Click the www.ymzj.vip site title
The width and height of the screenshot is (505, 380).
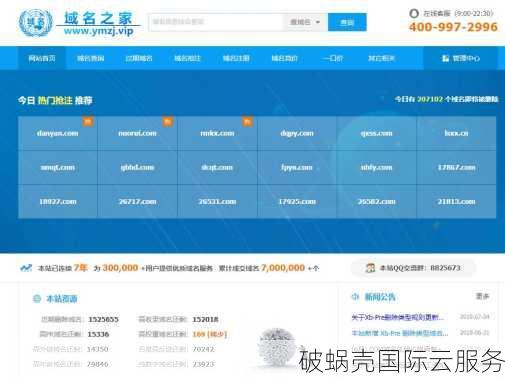99,31
